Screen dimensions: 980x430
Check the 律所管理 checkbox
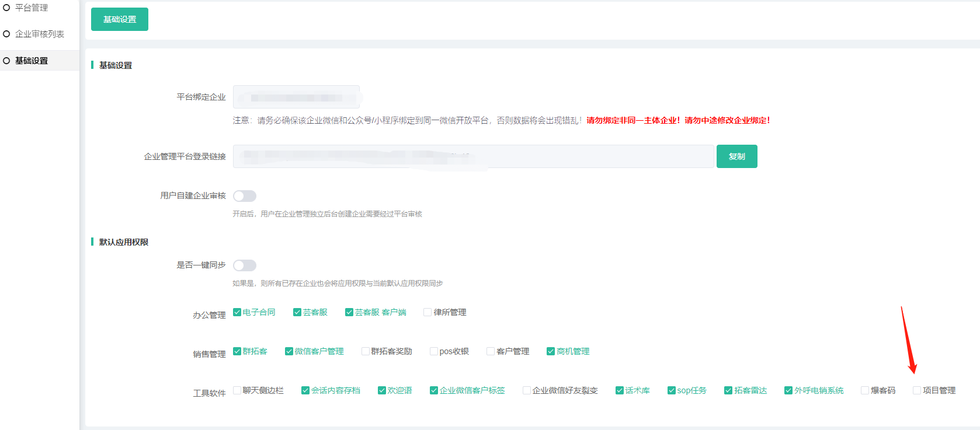pyautogui.click(x=428, y=312)
